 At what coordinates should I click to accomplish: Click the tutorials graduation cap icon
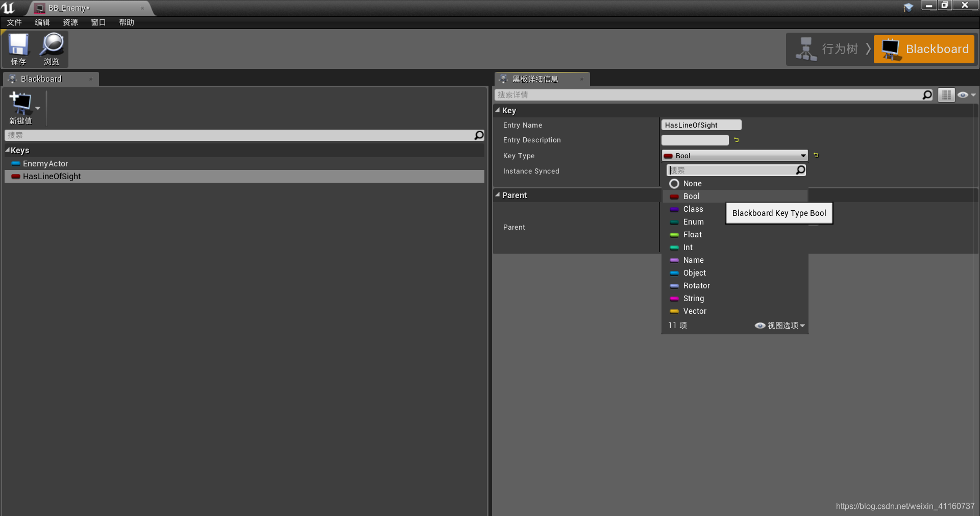[x=908, y=7]
